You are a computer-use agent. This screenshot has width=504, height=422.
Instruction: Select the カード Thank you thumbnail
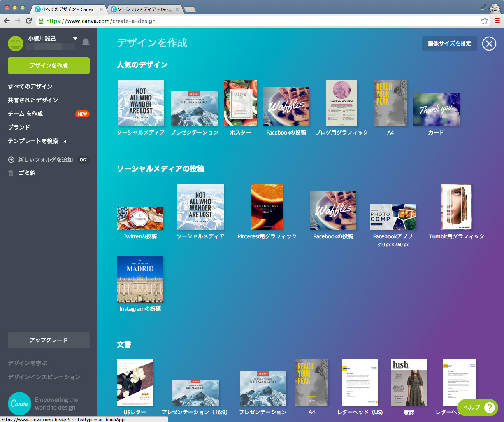[x=436, y=110]
